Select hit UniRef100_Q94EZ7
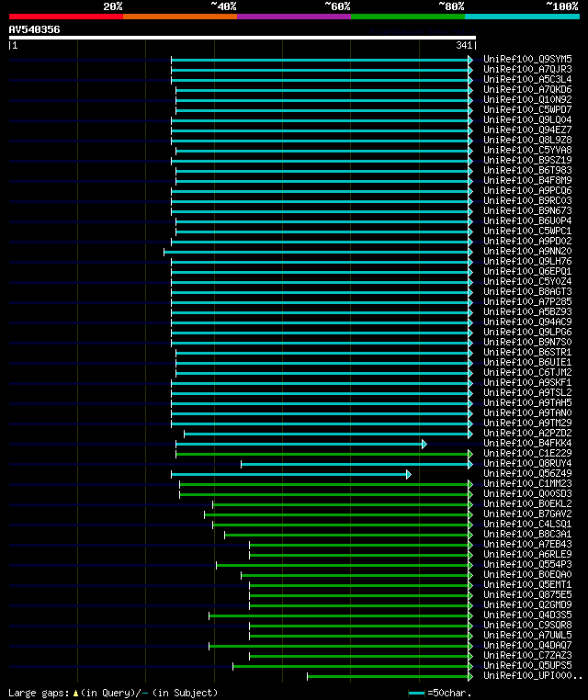The height and width of the screenshot is (700, 588). coord(527,130)
